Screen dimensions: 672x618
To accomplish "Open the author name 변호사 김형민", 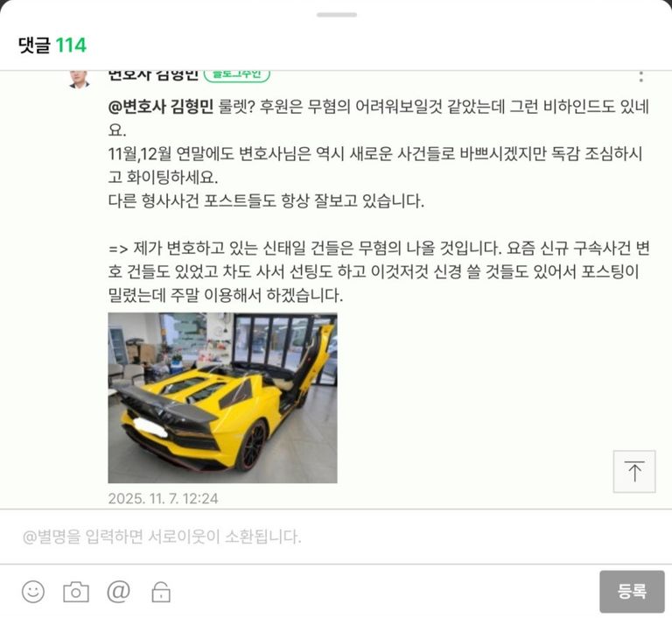I will point(153,75).
